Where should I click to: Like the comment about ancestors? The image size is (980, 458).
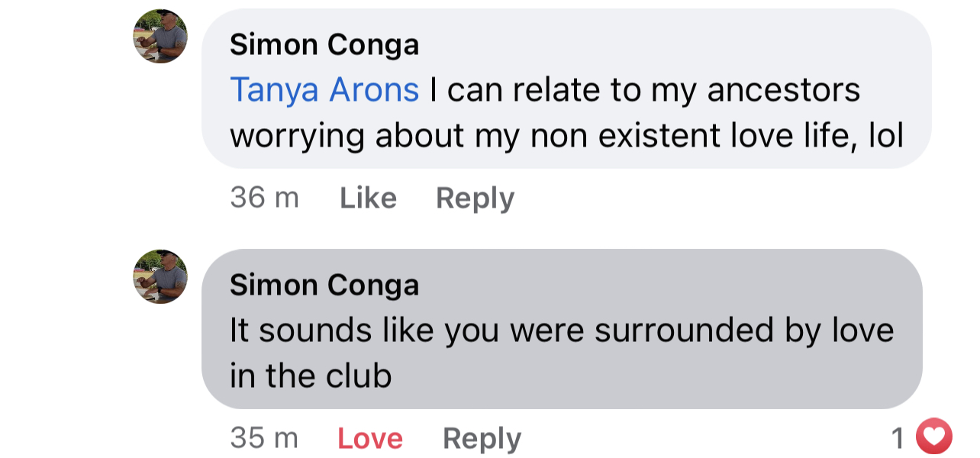point(368,198)
